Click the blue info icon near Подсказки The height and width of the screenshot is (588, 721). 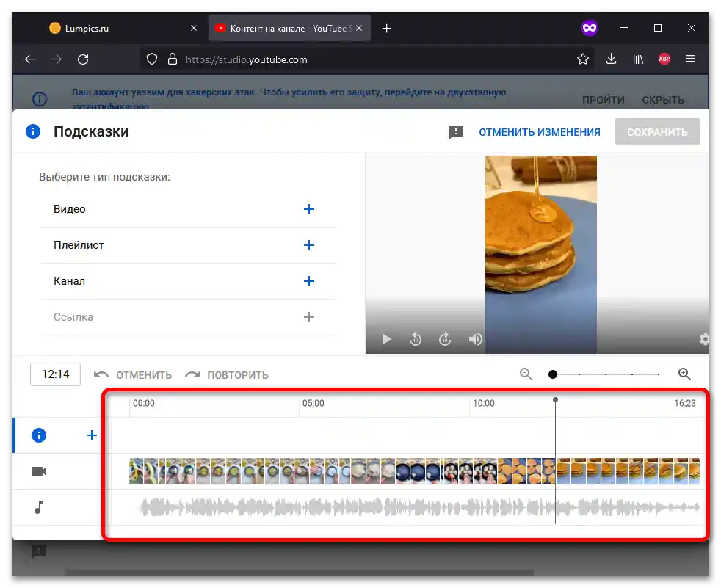(32, 131)
